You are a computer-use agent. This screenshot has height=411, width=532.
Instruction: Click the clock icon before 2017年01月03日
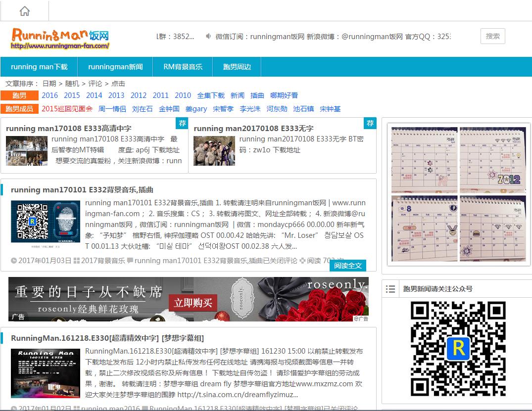pos(14,261)
